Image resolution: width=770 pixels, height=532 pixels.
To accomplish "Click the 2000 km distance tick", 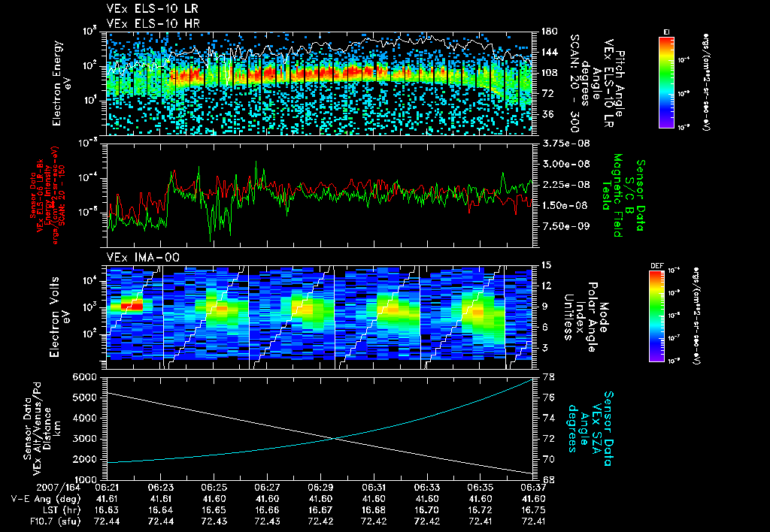I will pos(84,459).
